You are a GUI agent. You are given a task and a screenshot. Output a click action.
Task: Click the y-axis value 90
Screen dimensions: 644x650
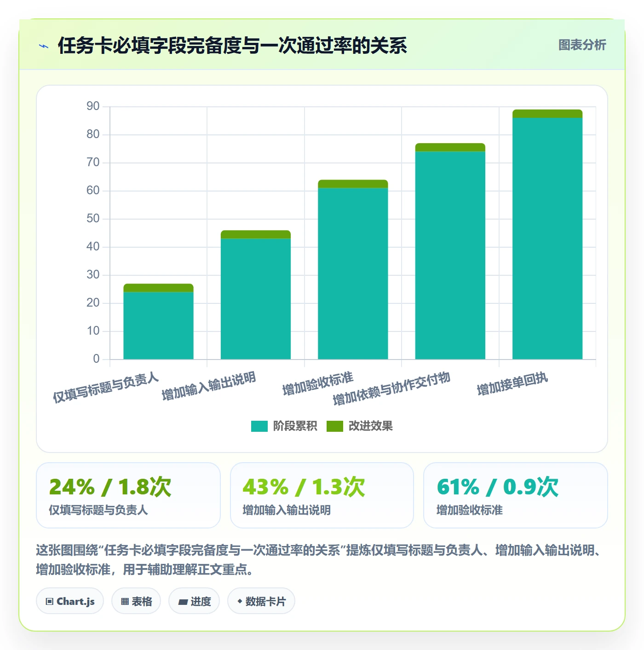[x=93, y=106]
